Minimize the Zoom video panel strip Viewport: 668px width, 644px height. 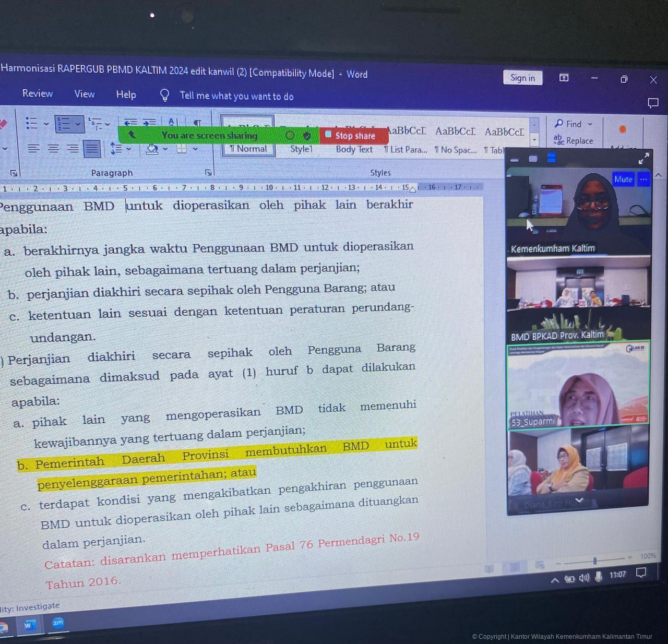515,160
